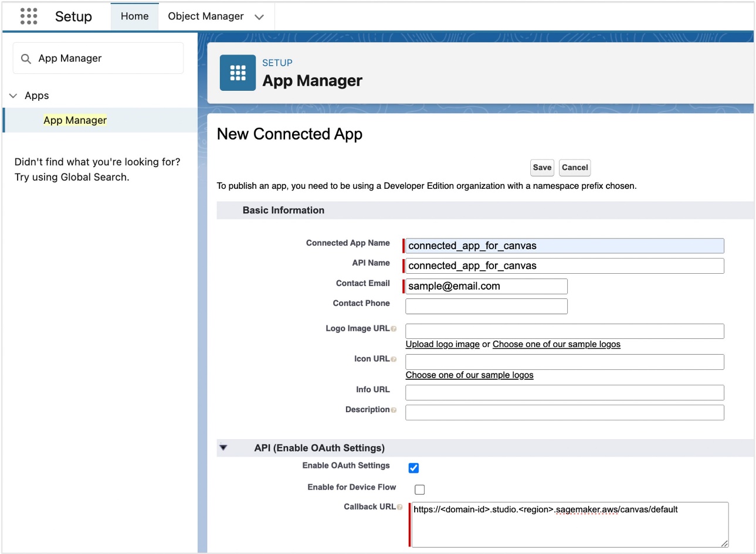Click the Contact Email field

click(486, 286)
